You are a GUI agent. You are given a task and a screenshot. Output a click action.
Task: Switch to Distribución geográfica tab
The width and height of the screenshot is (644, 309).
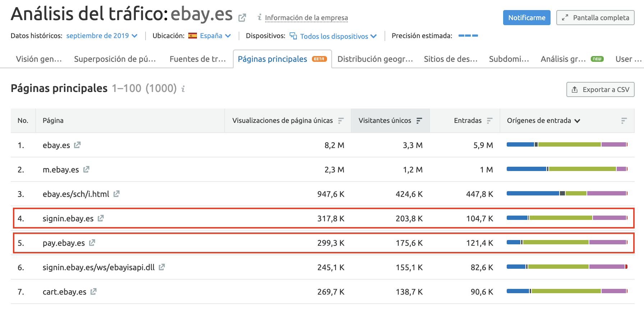tap(375, 59)
